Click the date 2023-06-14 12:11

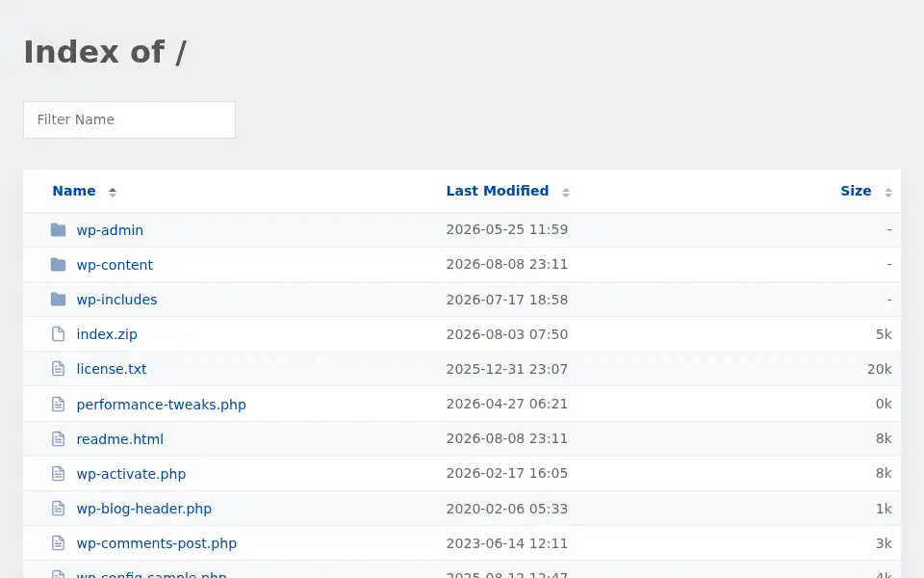pos(507,543)
